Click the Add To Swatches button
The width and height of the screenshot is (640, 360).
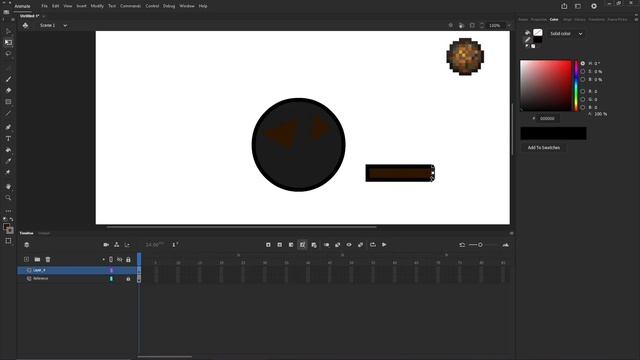pyautogui.click(x=543, y=147)
